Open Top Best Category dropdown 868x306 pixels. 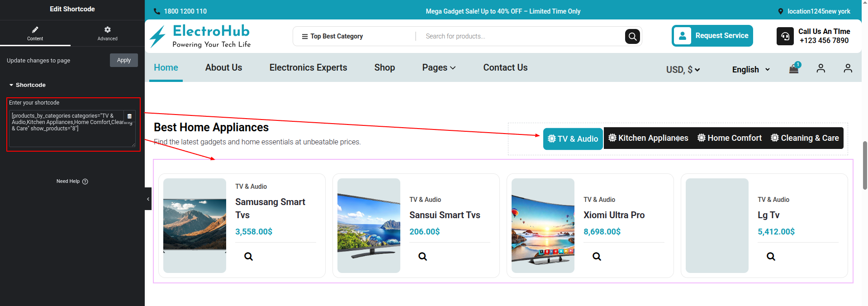(332, 36)
